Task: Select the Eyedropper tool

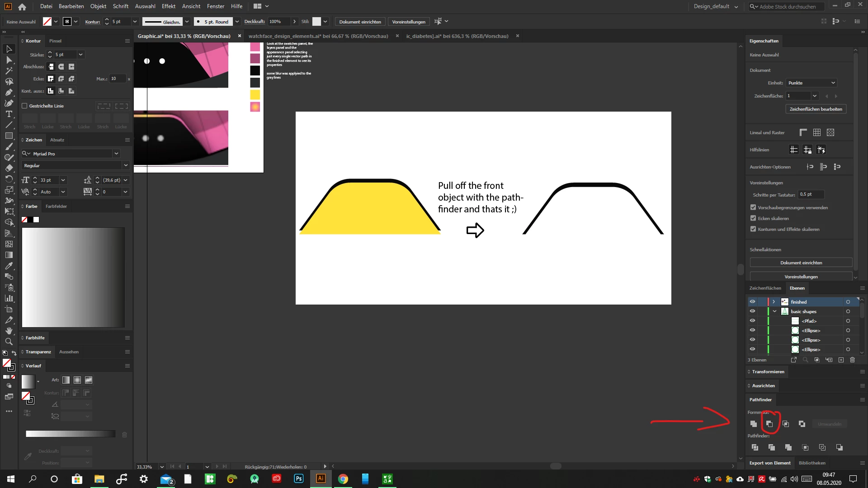Action: coord(9,266)
